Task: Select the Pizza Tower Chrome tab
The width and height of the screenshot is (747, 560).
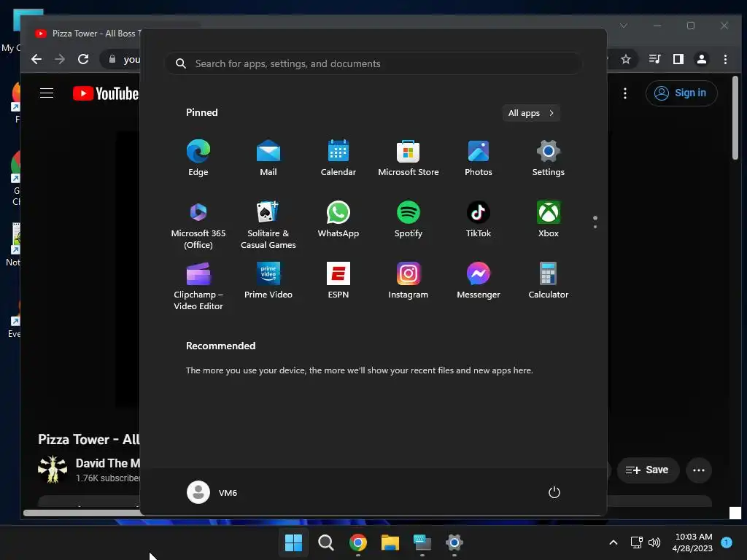Action: 88,34
